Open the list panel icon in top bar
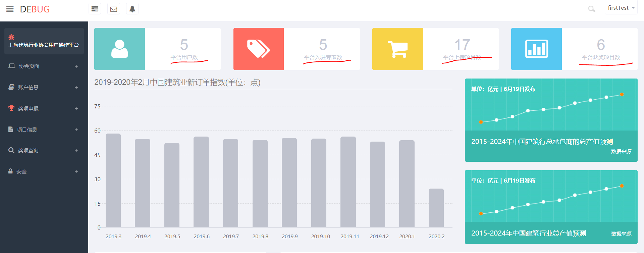This screenshot has height=253, width=644. coord(95,9)
